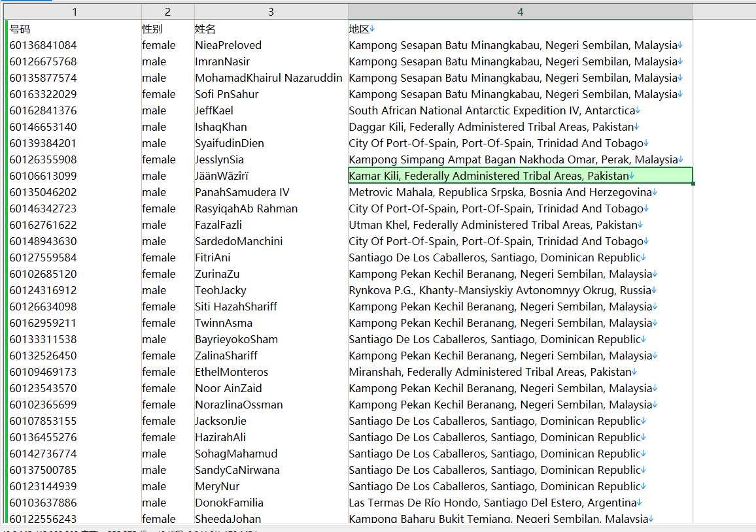Screen dimensions: 756x532
Task: Select name cell TeohJacky
Action: [271, 291]
